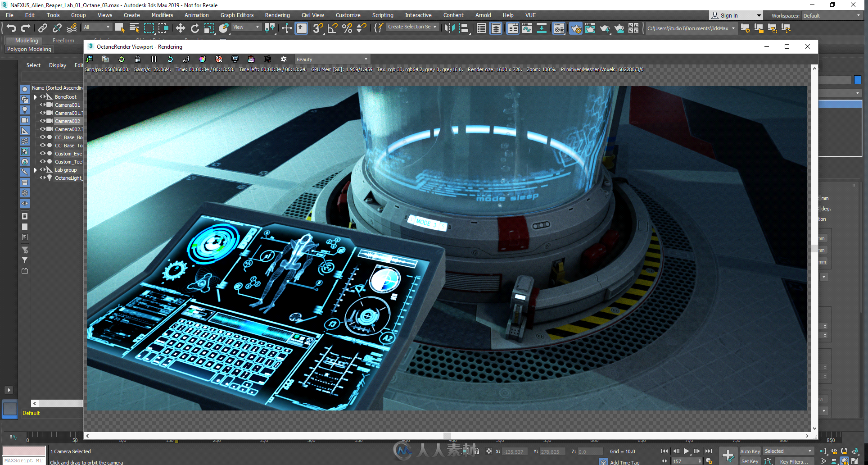The height and width of the screenshot is (465, 868).
Task: Toggle the Angle Snap icon
Action: (x=333, y=28)
